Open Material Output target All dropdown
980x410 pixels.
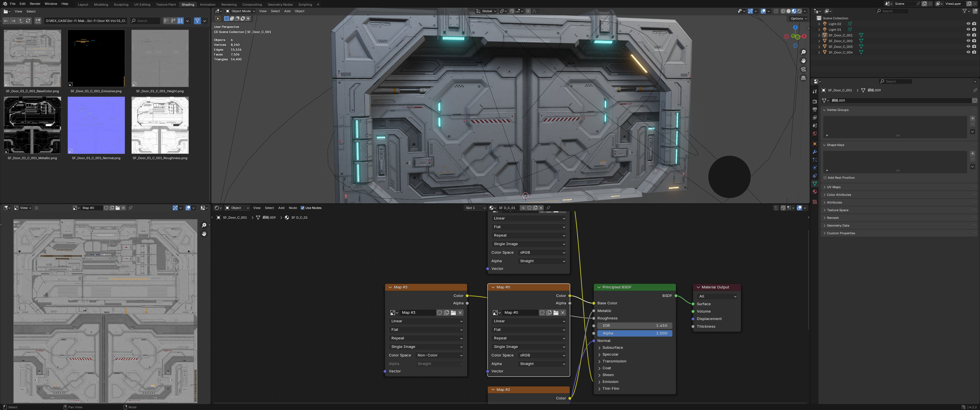click(717, 296)
